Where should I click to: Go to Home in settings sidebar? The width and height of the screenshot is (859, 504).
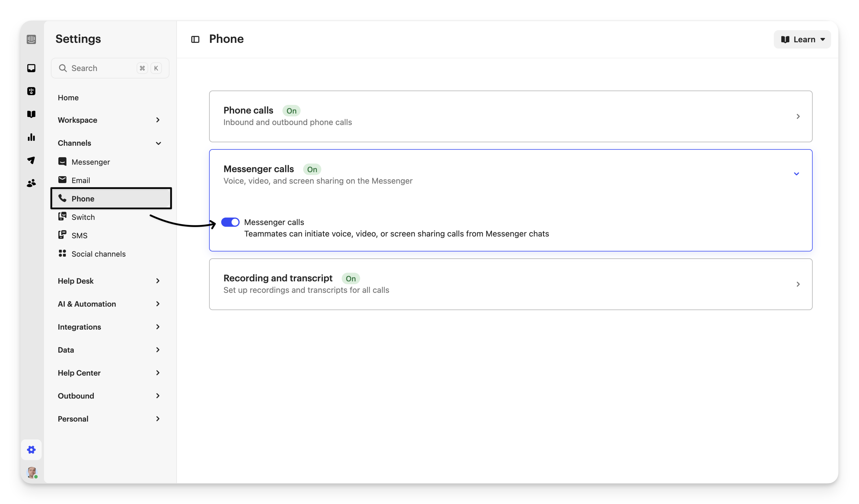click(68, 98)
